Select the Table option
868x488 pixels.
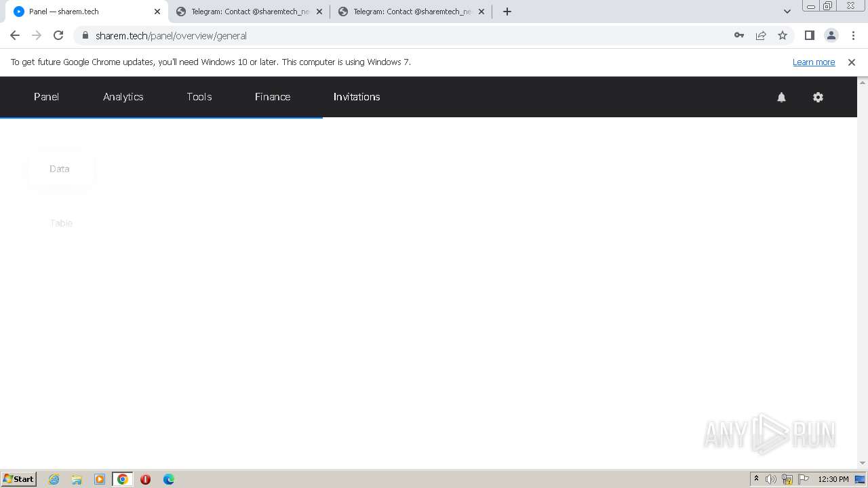[x=61, y=223]
